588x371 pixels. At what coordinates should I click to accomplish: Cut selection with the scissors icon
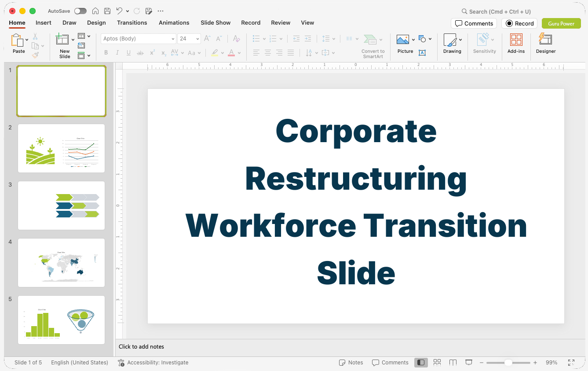coord(35,37)
